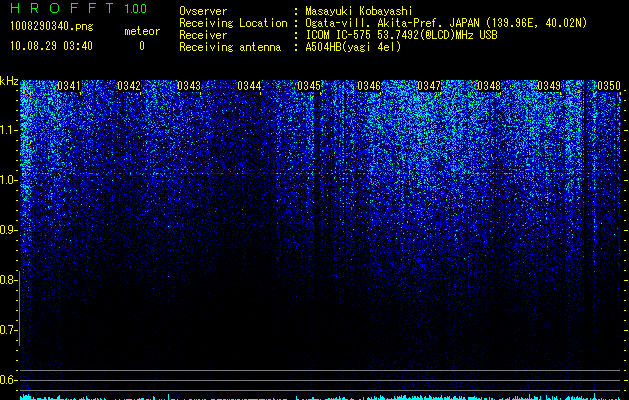Click the 0342 time marker
629x400 pixels.
129,86
